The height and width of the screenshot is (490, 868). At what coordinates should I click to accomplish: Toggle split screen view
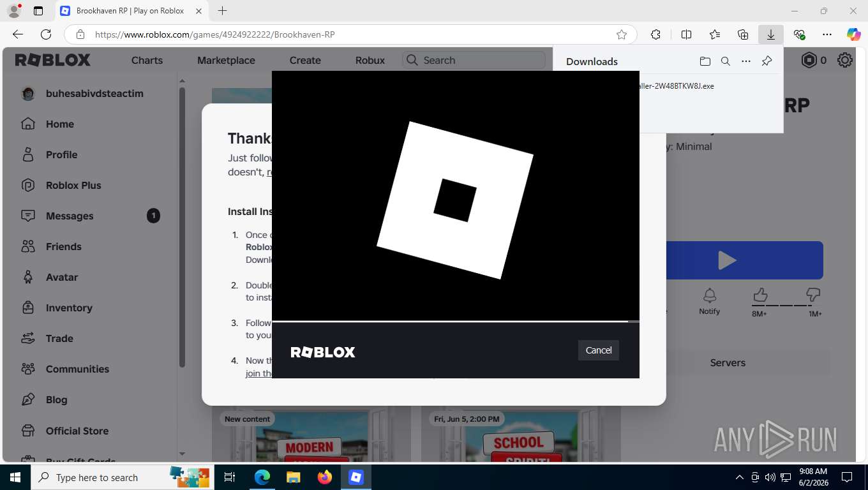click(686, 34)
